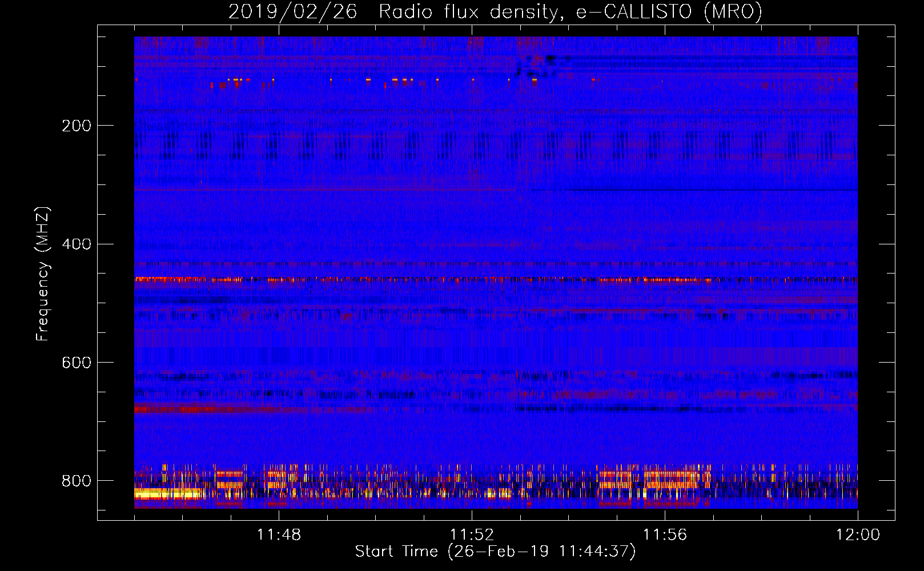This screenshot has height=571, width=924.
Task: Click the plot title '2019/02/26 Radio flux density, e-CALLISTO (MRO)'
Action: coord(495,12)
